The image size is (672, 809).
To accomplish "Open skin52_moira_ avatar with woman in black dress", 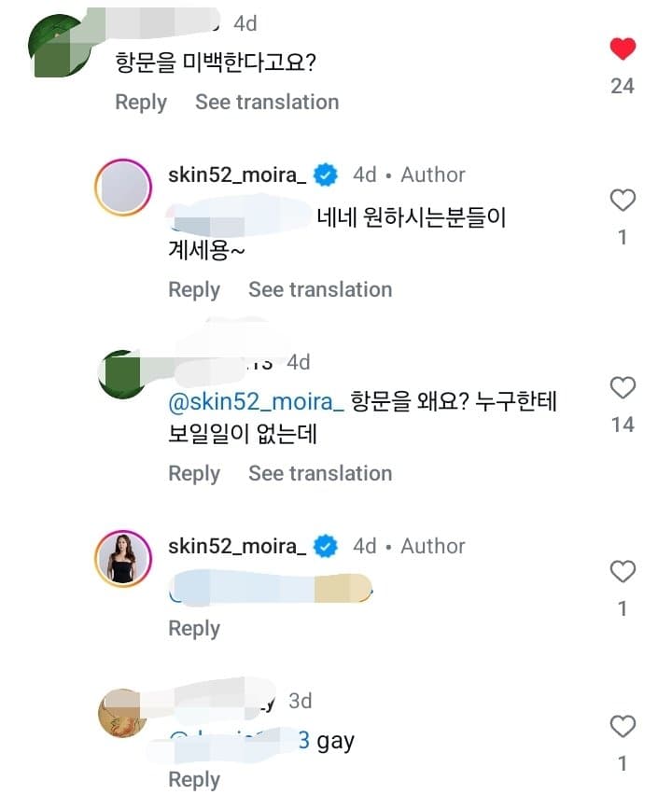I will tap(123, 559).
